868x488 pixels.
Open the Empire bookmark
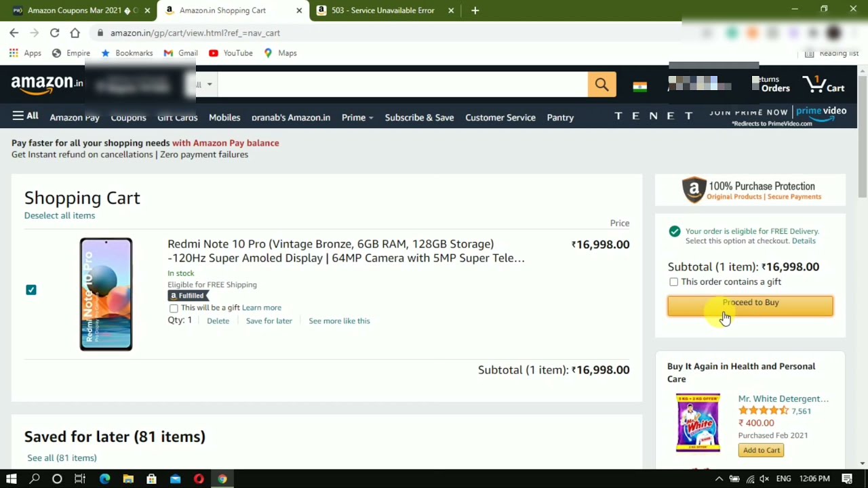tap(71, 53)
